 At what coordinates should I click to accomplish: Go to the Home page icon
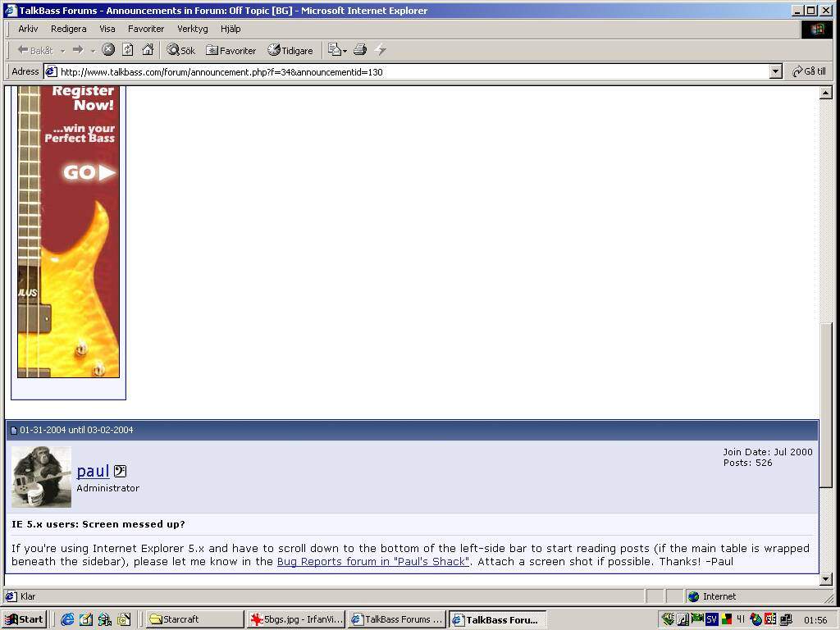(148, 50)
